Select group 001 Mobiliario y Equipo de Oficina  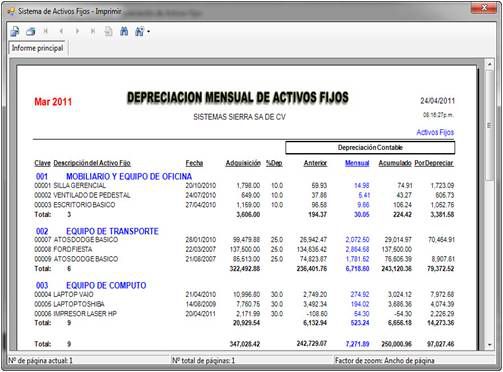coord(114,176)
